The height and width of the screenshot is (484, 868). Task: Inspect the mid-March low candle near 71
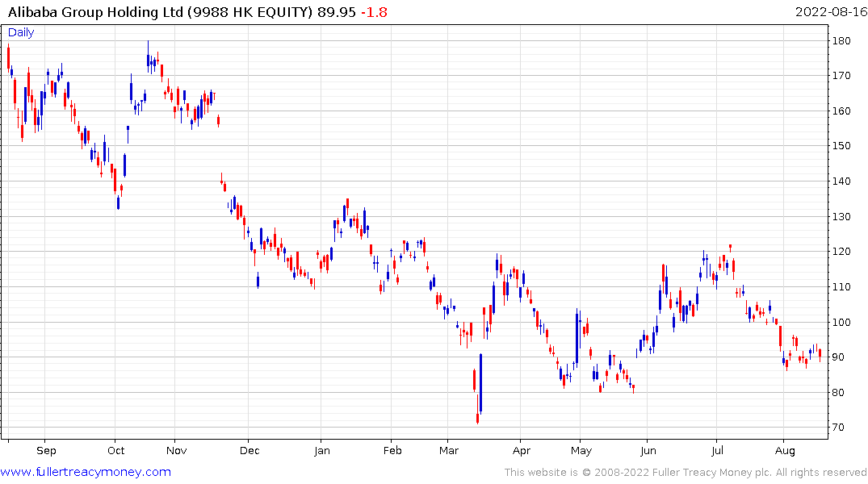pyautogui.click(x=477, y=410)
